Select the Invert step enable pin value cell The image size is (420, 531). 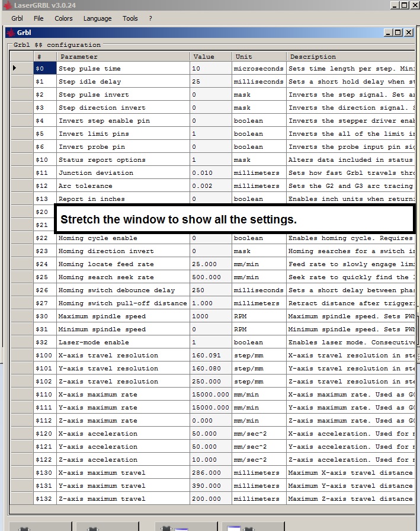[x=211, y=120]
